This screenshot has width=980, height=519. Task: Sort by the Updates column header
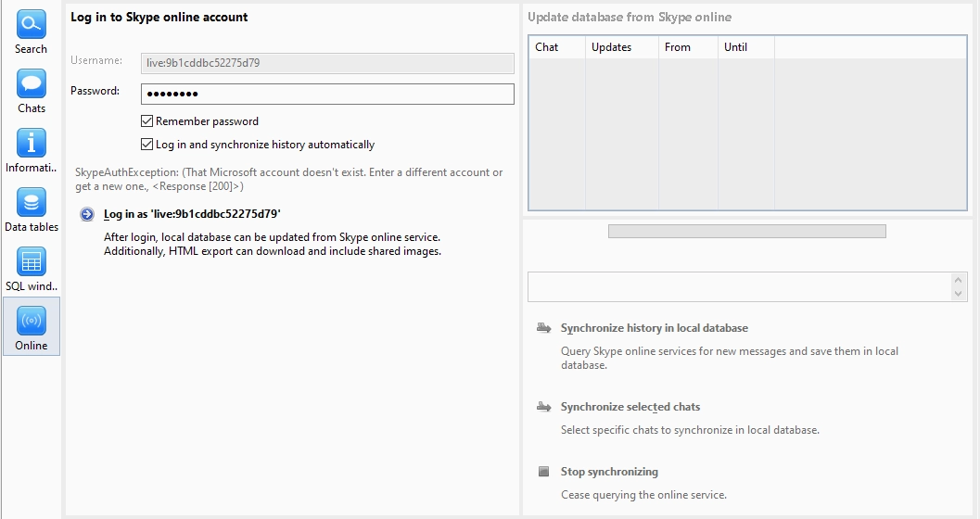pyautogui.click(x=620, y=47)
